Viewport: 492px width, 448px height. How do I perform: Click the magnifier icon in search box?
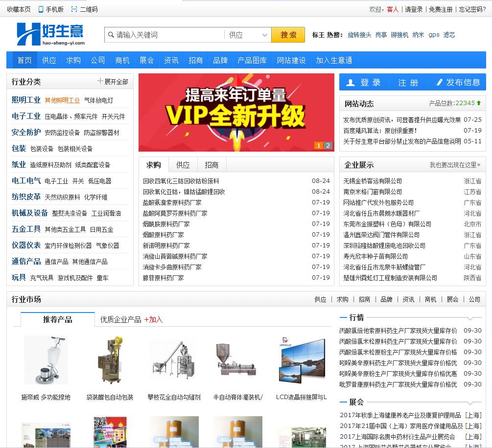tap(111, 35)
